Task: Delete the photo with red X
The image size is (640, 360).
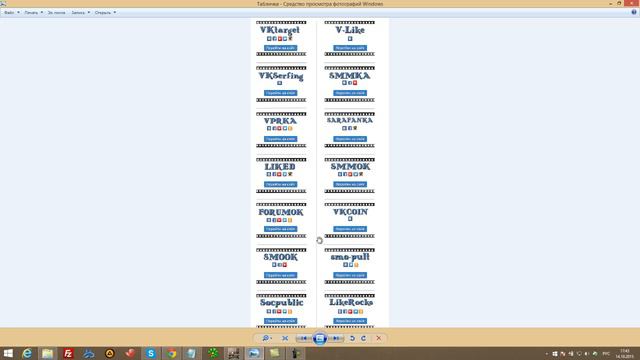Action: click(x=379, y=338)
